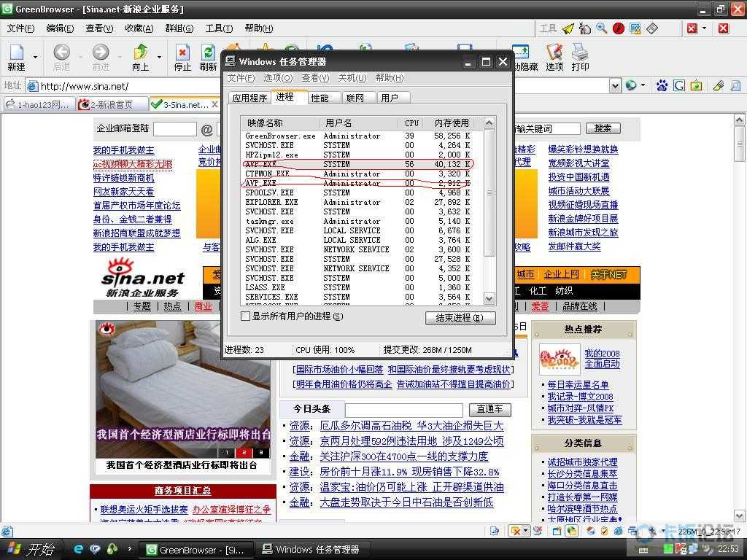Click the End Process (结束进程) button
The image size is (747, 560).
coord(460,318)
